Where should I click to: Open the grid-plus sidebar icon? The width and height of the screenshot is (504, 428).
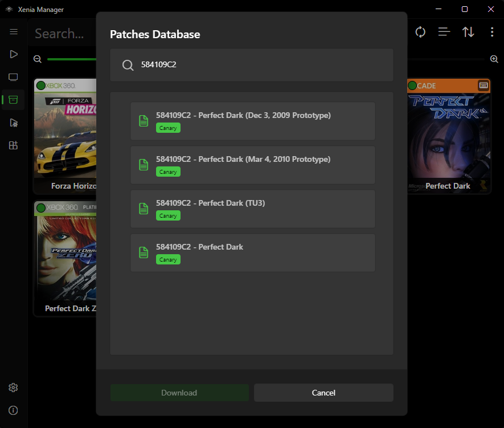pyautogui.click(x=13, y=145)
